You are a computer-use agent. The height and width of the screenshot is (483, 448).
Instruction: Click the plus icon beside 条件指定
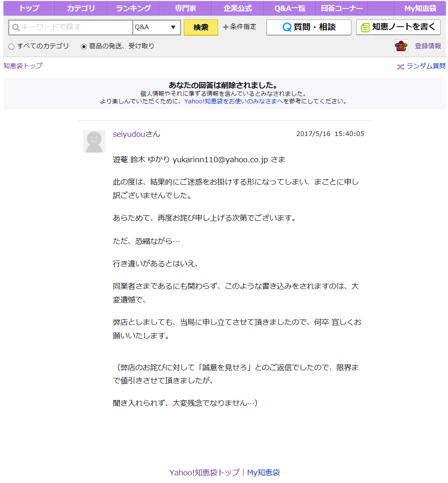coord(226,27)
